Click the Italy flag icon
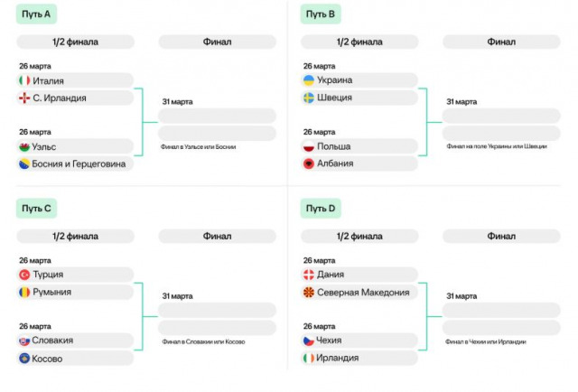Viewport: 578px width, 392px height. [x=24, y=80]
